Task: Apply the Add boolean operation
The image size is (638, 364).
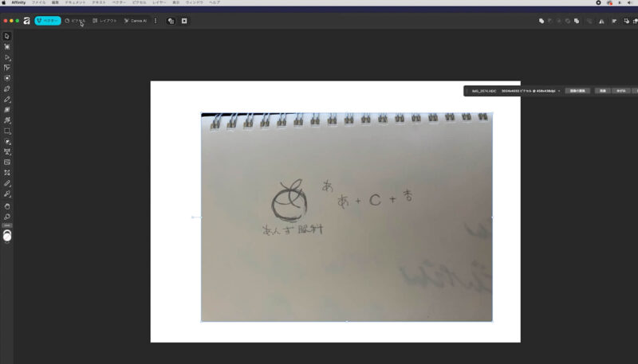Action: (542, 21)
